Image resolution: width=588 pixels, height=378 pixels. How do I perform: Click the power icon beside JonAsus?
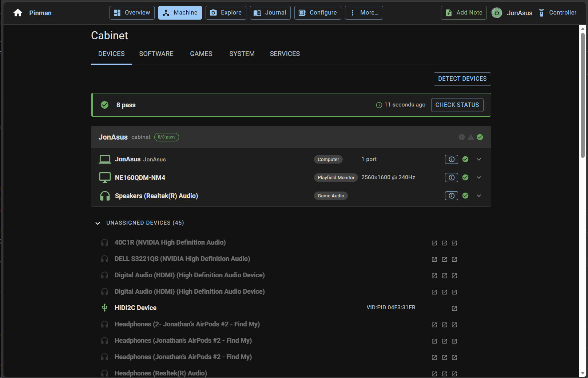coord(497,13)
